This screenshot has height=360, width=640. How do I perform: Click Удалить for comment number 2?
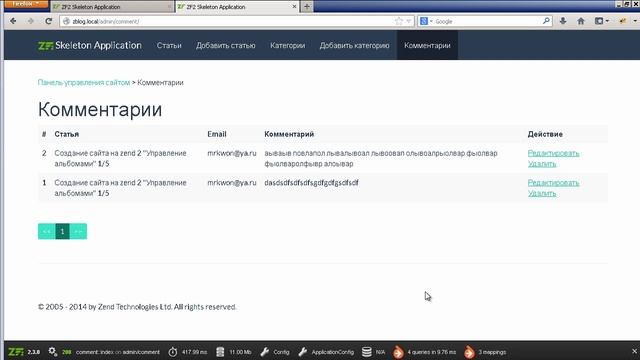(542, 164)
